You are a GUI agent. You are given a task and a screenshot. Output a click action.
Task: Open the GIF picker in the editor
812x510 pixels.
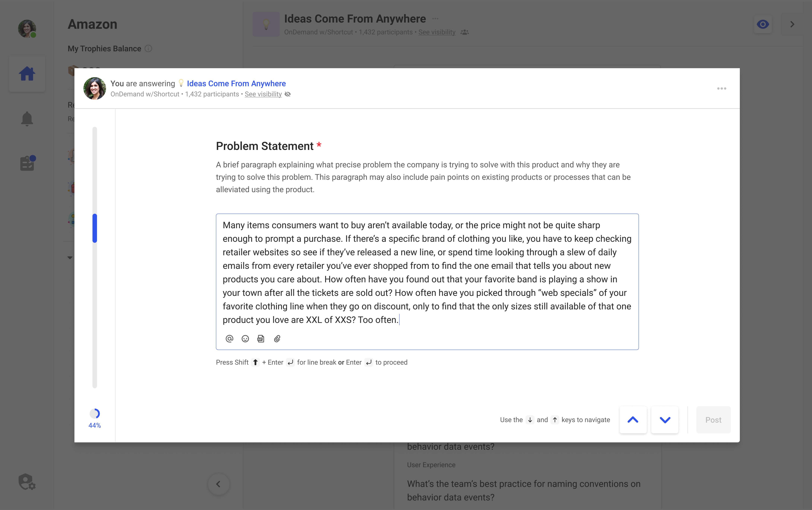(x=261, y=339)
